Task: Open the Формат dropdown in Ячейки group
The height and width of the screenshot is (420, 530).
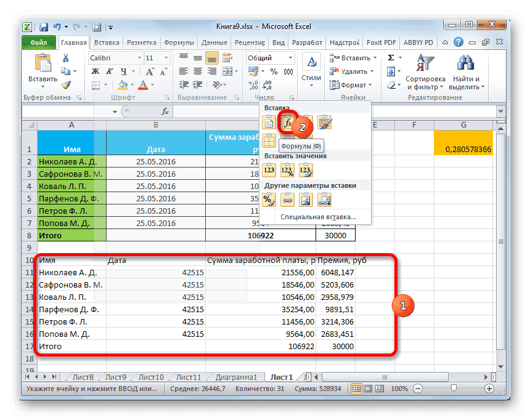Action: point(353,85)
